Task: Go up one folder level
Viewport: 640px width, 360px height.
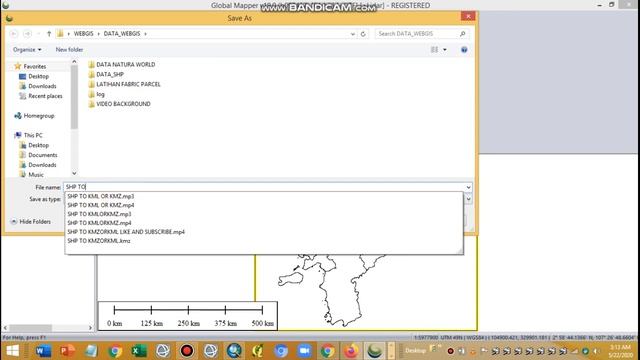Action: click(49, 33)
